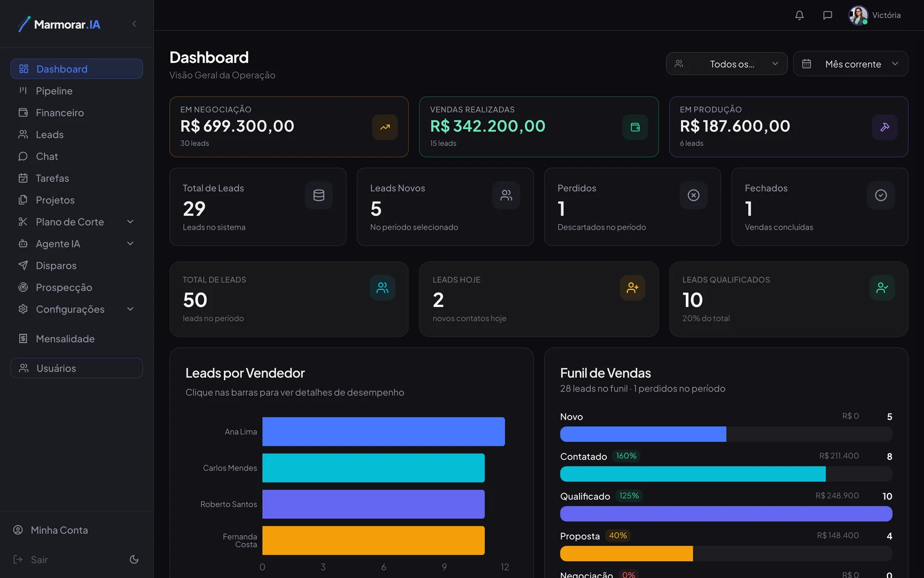924x578 pixels.
Task: Open the messages chat bubble icon
Action: pos(827,15)
